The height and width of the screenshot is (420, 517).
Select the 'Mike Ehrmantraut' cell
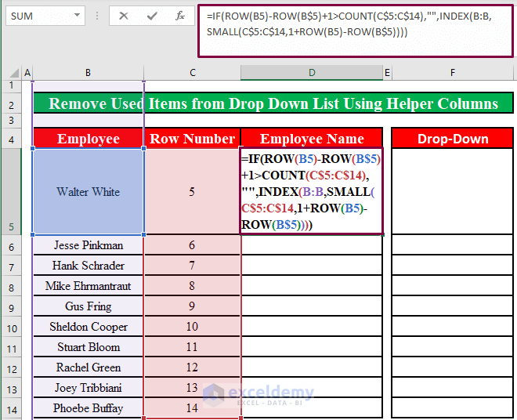tap(88, 286)
